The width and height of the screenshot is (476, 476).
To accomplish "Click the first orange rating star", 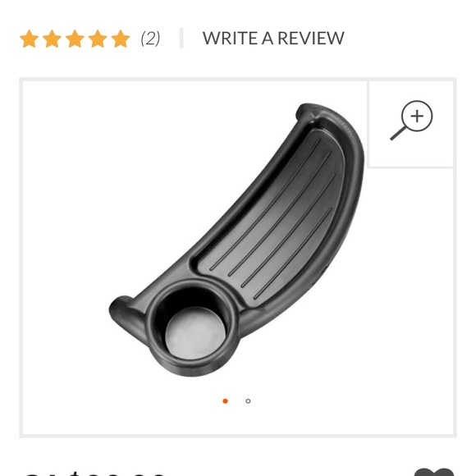I will tap(30, 39).
